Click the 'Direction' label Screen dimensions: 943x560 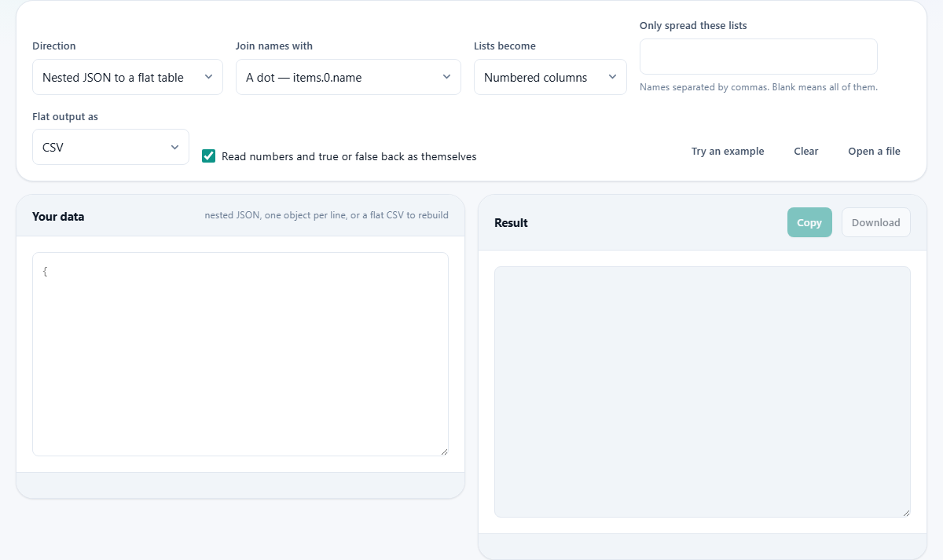coord(54,46)
